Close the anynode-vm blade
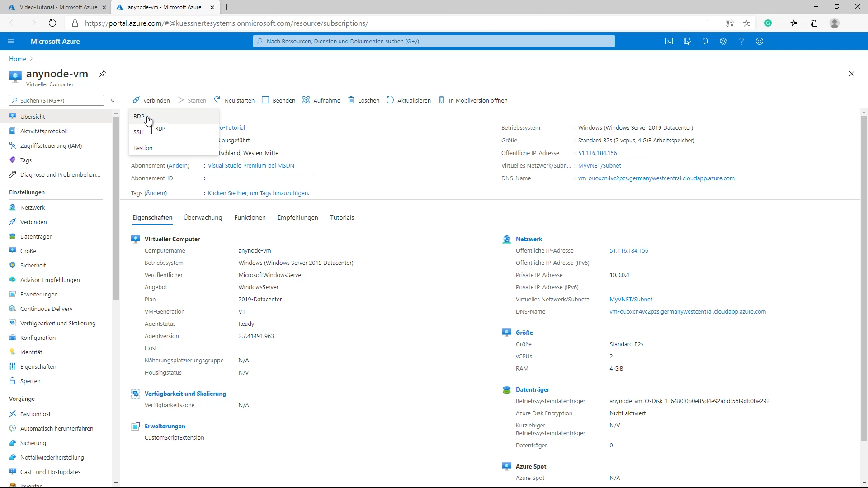 pos(852,74)
